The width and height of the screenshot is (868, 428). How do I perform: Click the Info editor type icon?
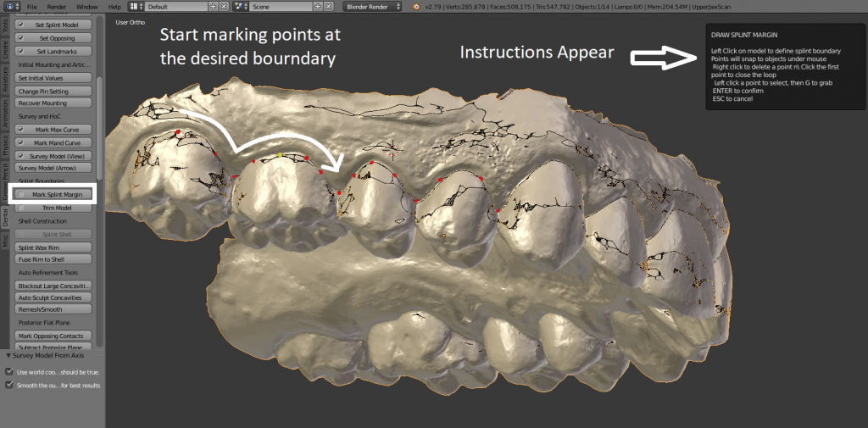10,7
